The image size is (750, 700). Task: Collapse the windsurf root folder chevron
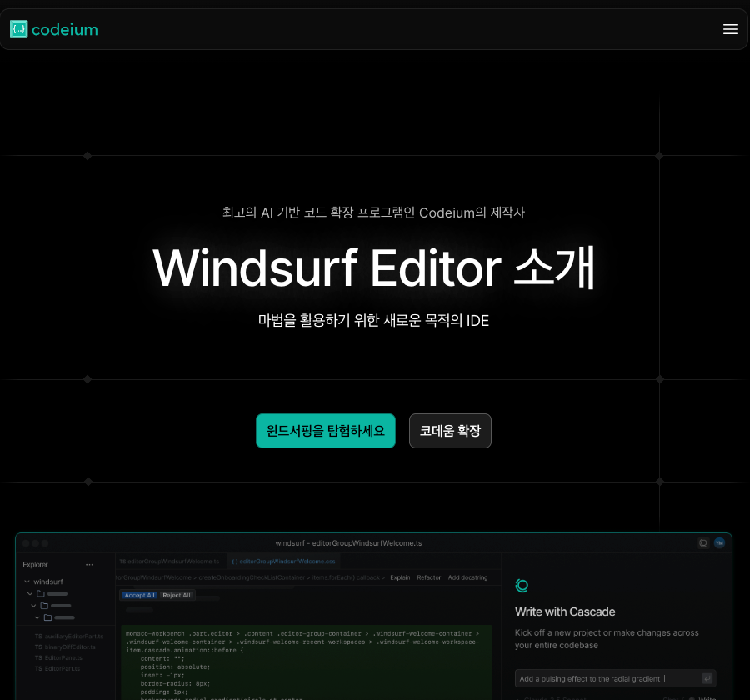point(27,582)
